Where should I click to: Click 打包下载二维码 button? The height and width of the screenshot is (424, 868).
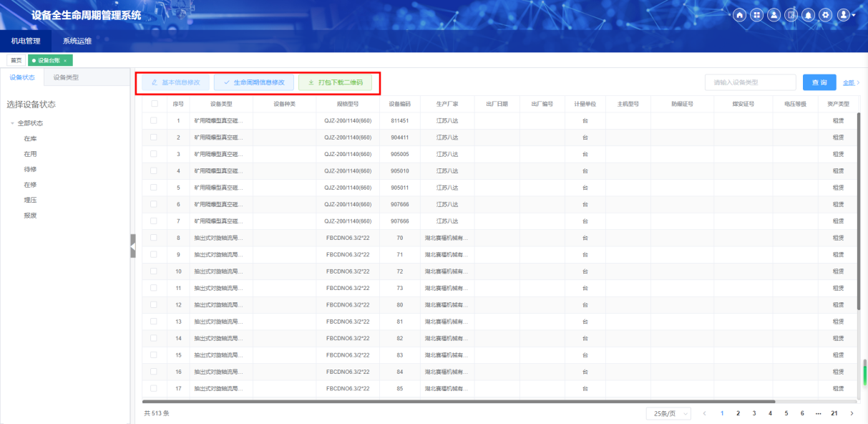click(335, 83)
